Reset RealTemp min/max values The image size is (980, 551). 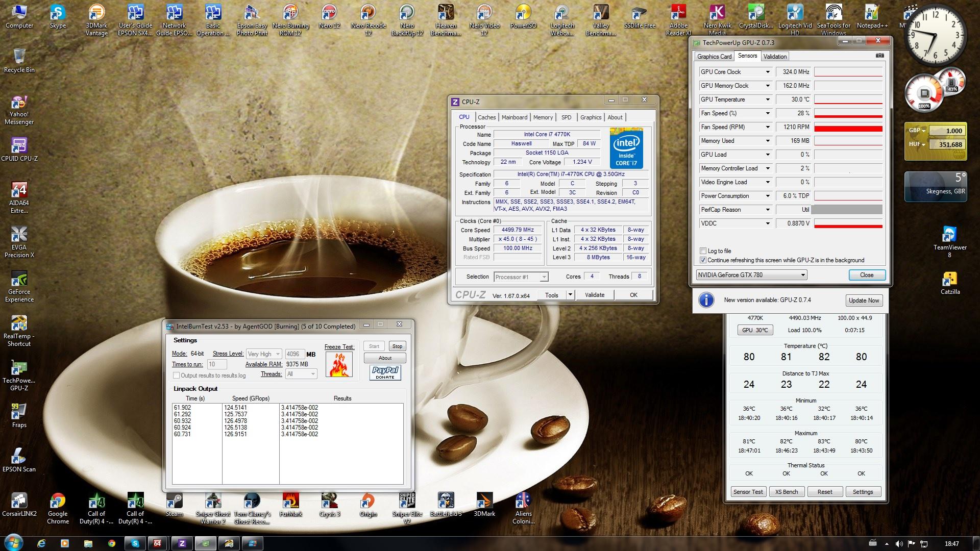pyautogui.click(x=825, y=492)
